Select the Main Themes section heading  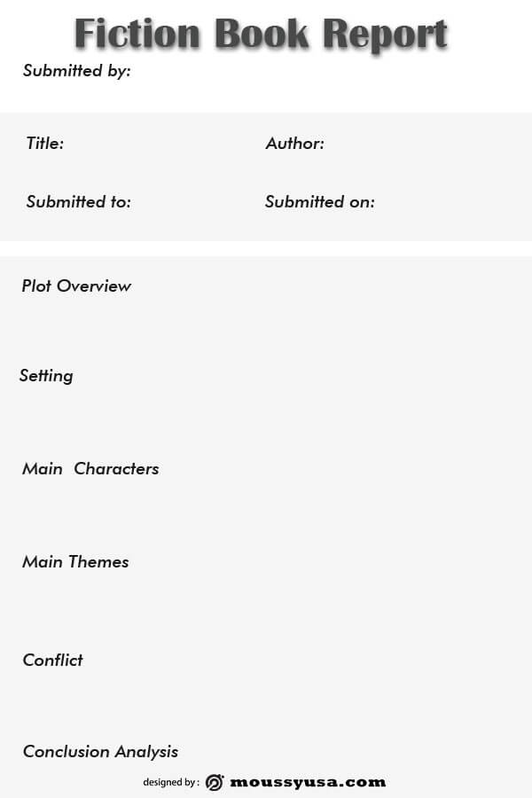[75, 562]
